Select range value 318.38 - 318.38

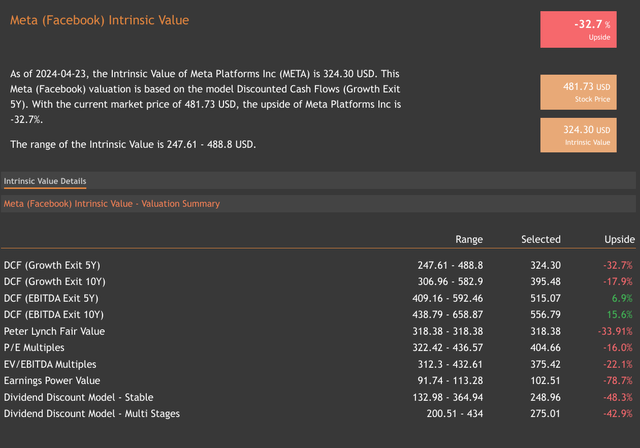(447, 331)
